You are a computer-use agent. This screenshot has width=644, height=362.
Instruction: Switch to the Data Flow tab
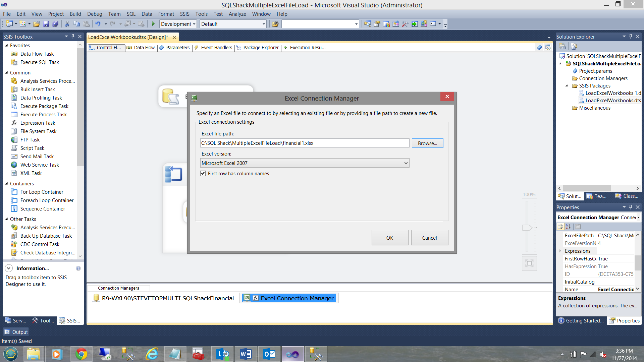tap(141, 48)
